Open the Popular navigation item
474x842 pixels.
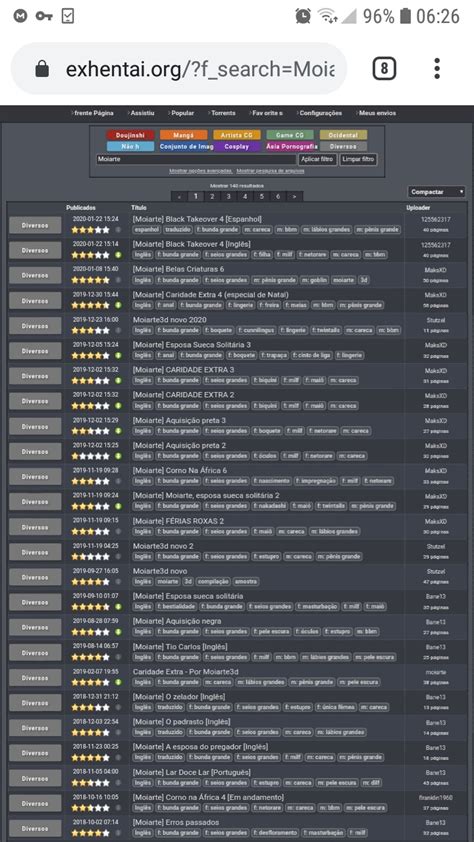coord(181,113)
